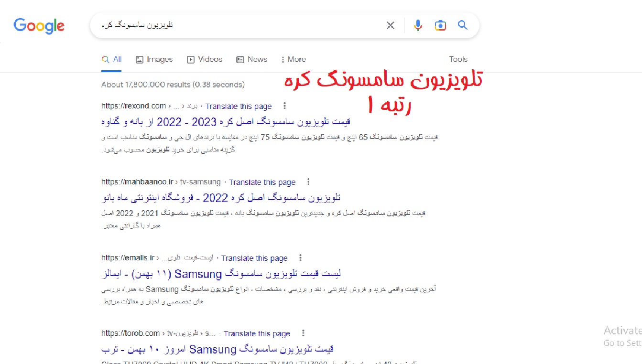Clear the search box with the X icon
The height and width of the screenshot is (364, 642).
(391, 25)
